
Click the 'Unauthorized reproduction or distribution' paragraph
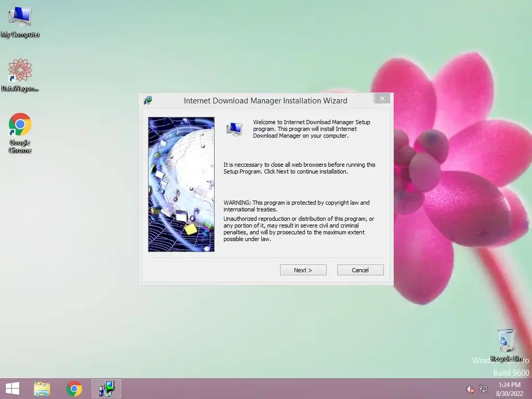pos(299,229)
